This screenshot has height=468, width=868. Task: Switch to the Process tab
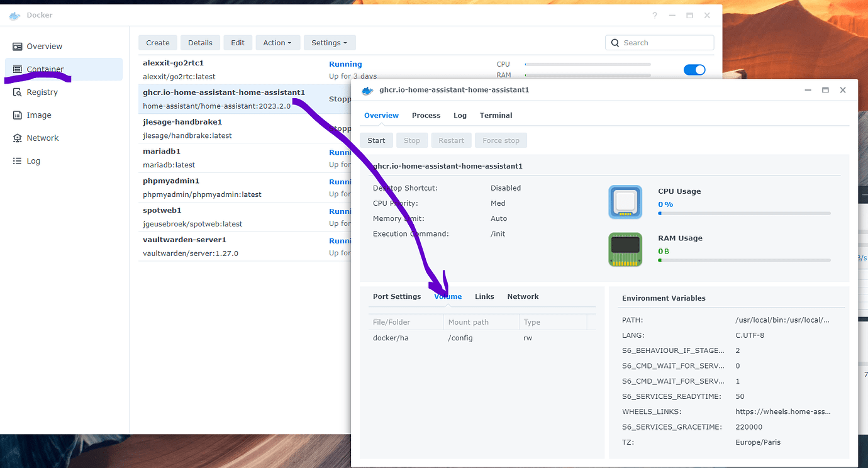(426, 115)
